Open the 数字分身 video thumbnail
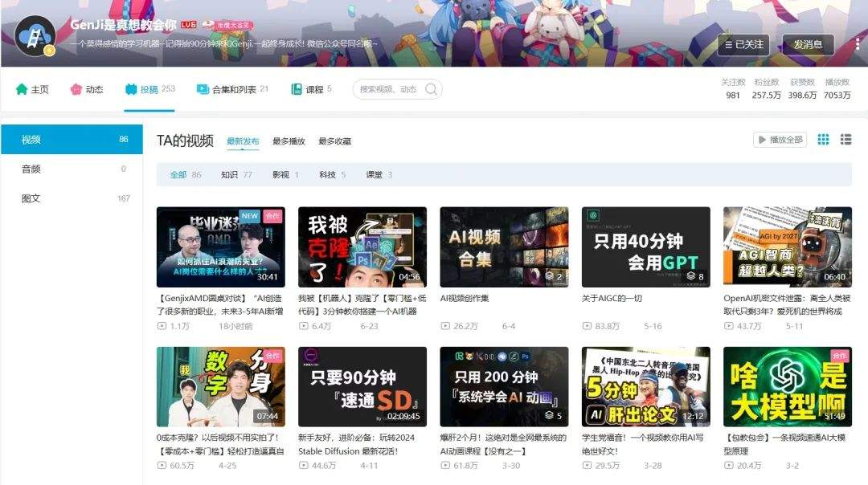The image size is (868, 485). pos(221,386)
